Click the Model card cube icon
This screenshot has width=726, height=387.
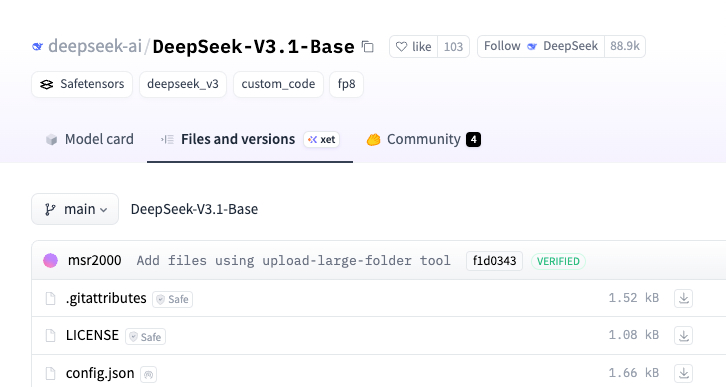(x=51, y=140)
